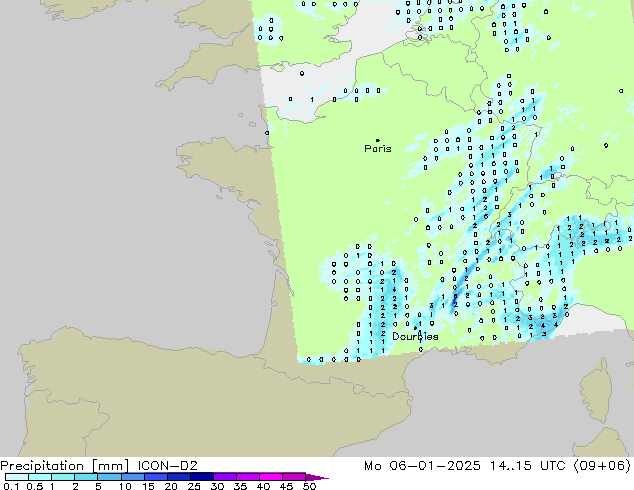
Task: Click the '10' legend value label
Action: [125, 486]
